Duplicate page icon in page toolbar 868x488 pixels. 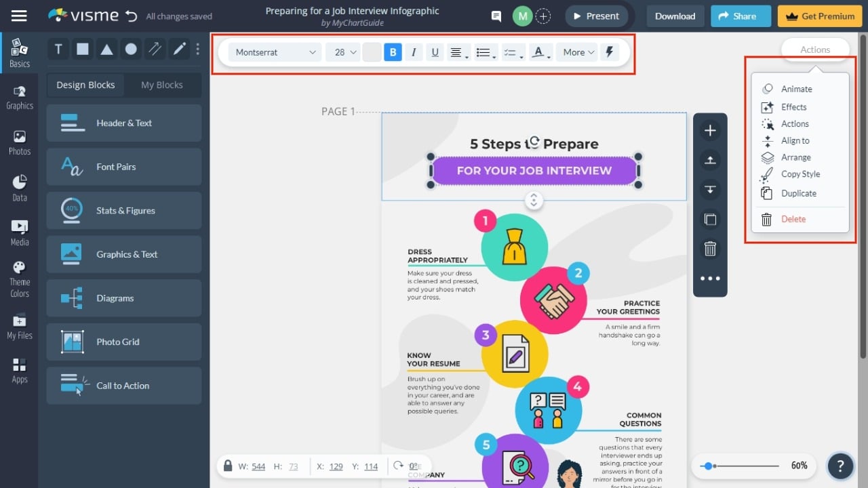pos(710,220)
